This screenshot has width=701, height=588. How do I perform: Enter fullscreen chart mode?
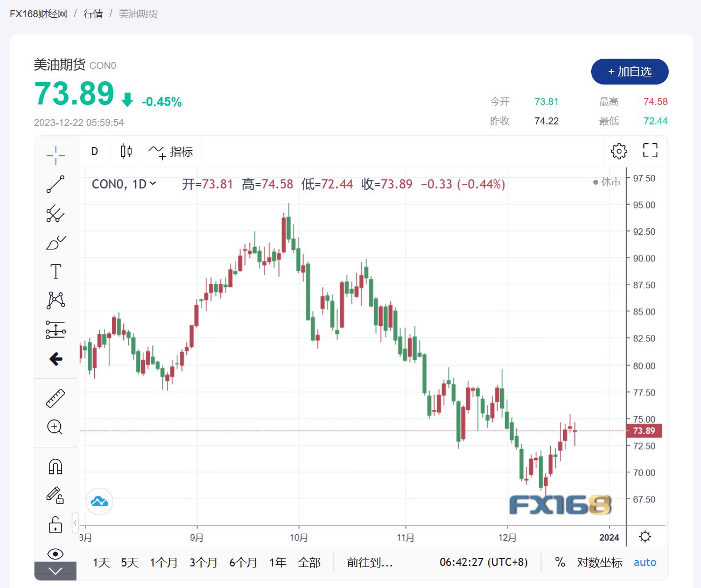650,151
